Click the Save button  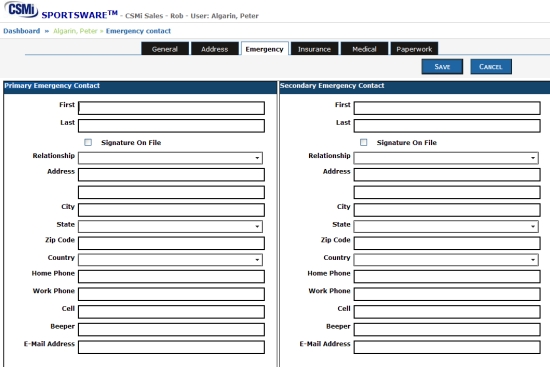[442, 67]
